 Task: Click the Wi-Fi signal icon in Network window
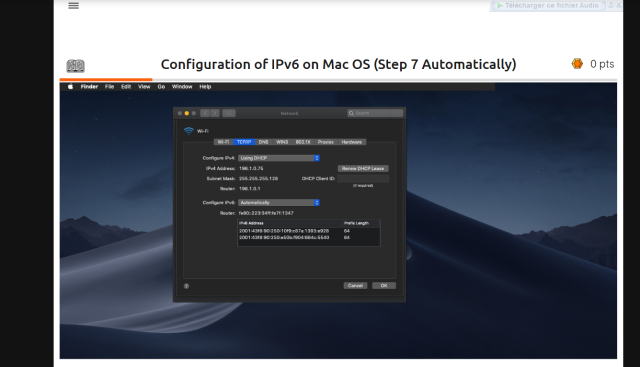point(189,131)
